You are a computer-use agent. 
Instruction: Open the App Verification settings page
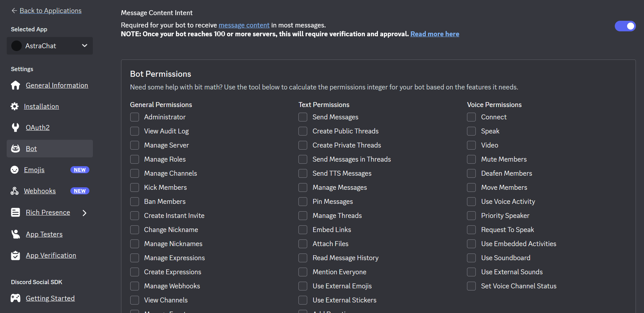pos(51,255)
